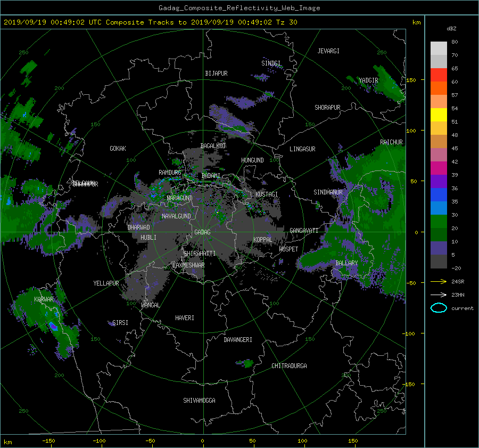Click the dBZ legend heading

click(x=451, y=28)
